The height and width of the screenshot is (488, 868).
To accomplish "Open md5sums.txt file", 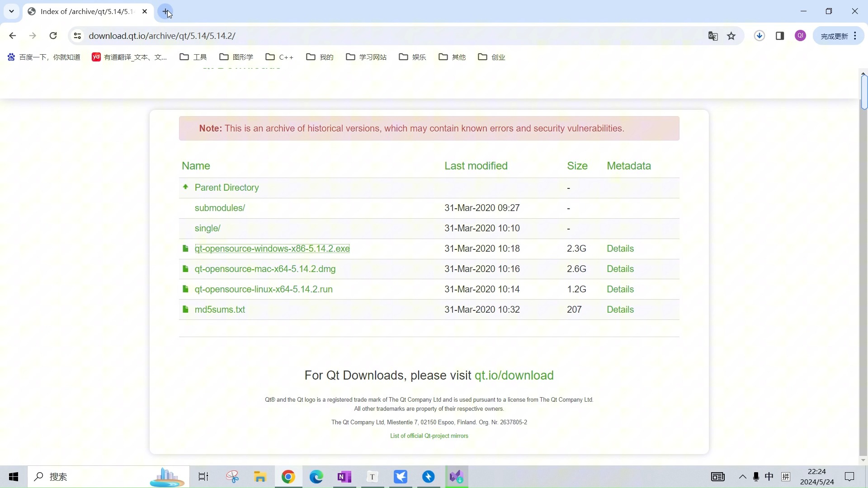I will point(220,310).
